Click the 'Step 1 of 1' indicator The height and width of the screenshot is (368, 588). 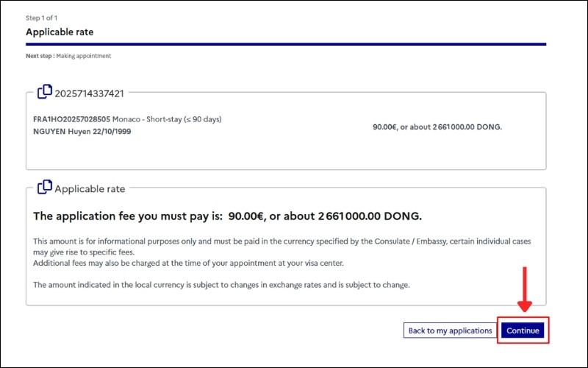tap(43, 17)
